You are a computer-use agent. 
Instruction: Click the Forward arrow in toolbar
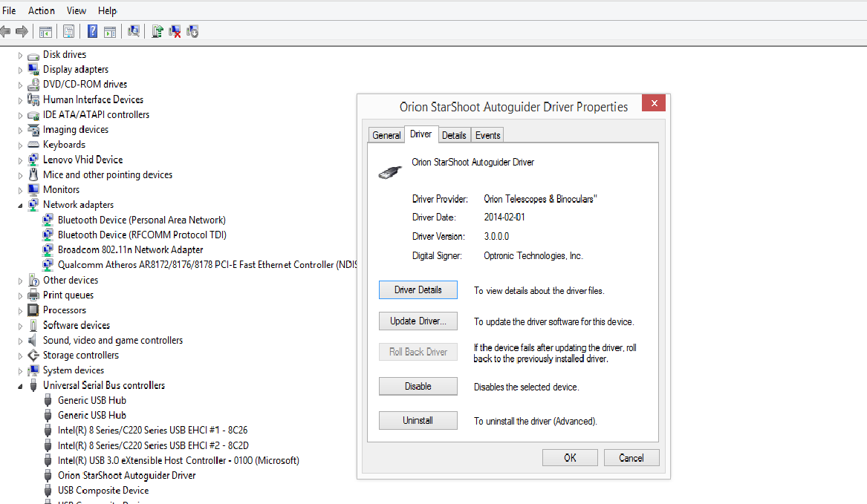[x=22, y=31]
